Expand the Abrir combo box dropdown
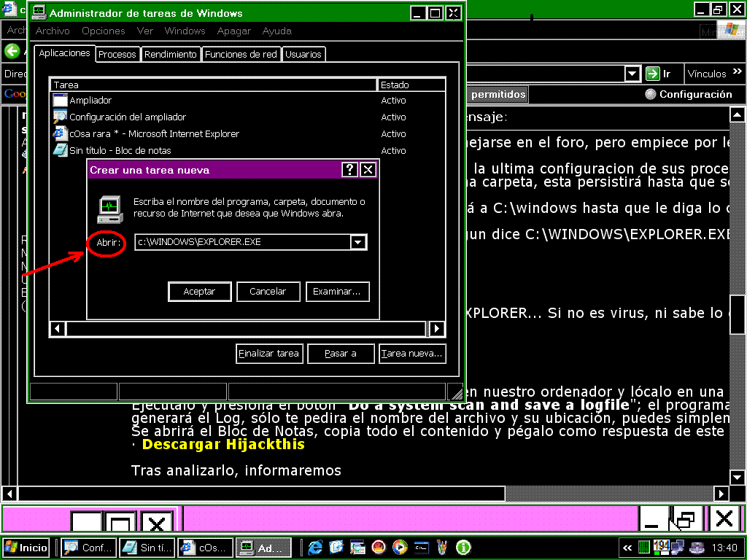The width and height of the screenshot is (747, 560). (358, 242)
